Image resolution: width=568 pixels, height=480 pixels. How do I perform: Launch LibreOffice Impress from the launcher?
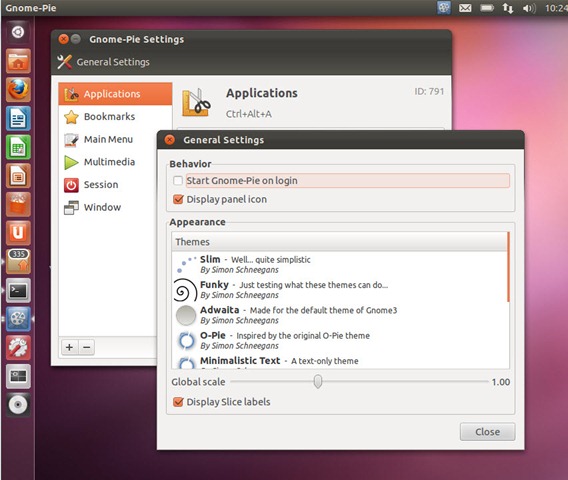[x=18, y=176]
